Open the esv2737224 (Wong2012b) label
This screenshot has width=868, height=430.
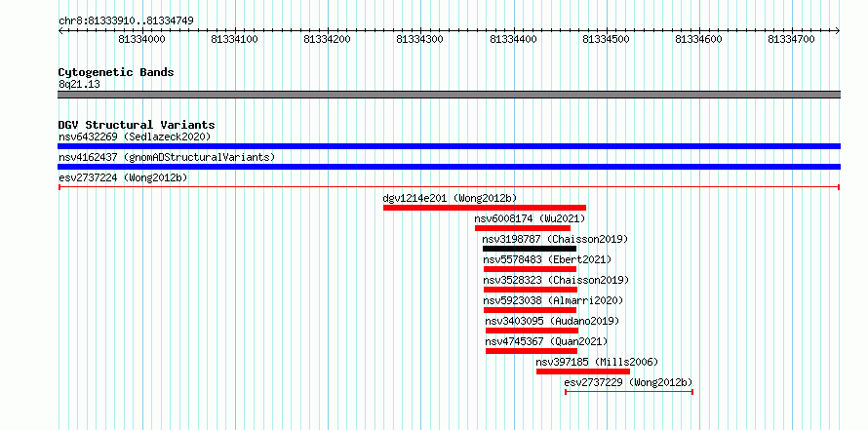point(123,177)
